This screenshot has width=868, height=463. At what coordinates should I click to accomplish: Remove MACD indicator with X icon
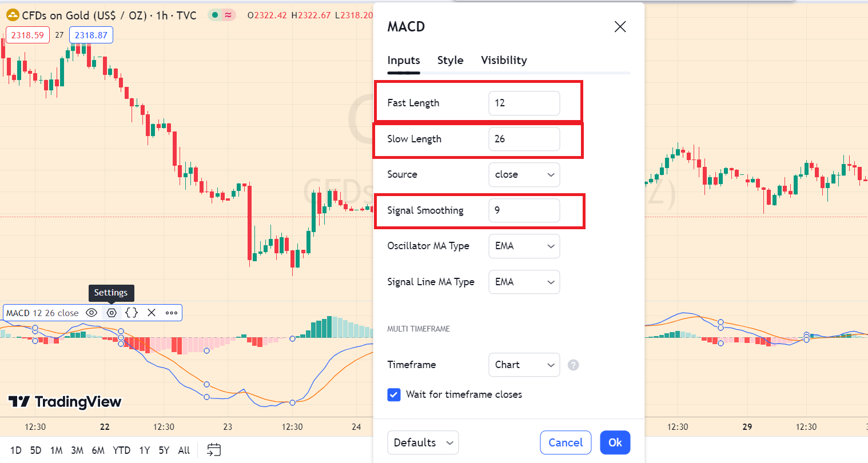(152, 313)
